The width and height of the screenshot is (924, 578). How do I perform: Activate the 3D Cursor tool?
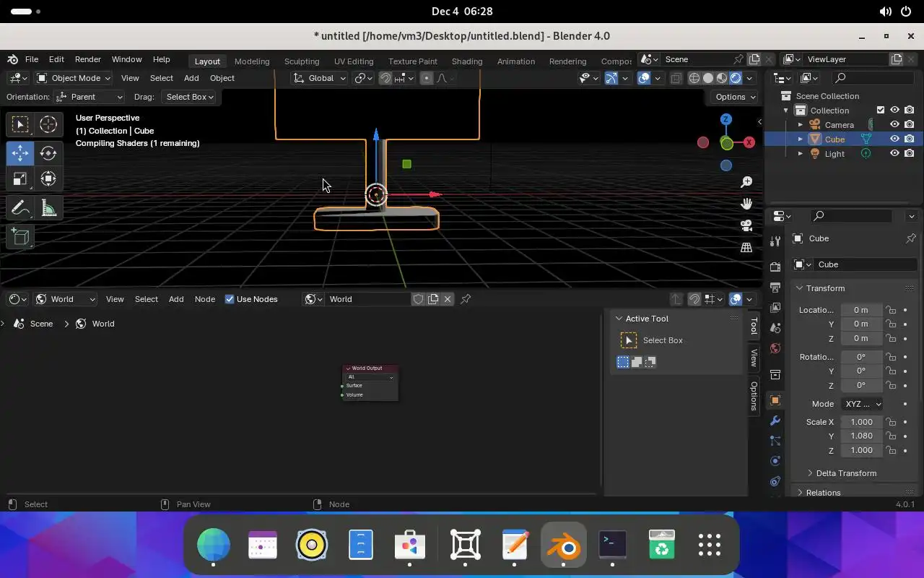click(48, 124)
